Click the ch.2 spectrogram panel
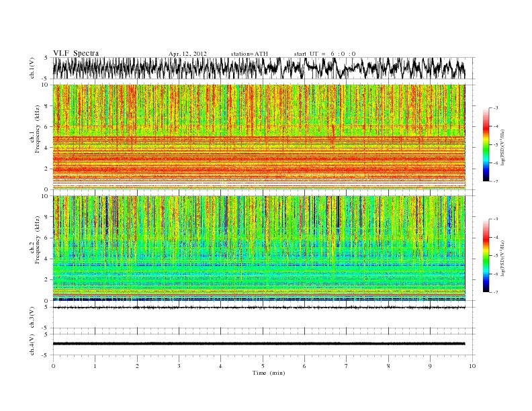Viewport: 532px width, 411px height. coord(259,248)
